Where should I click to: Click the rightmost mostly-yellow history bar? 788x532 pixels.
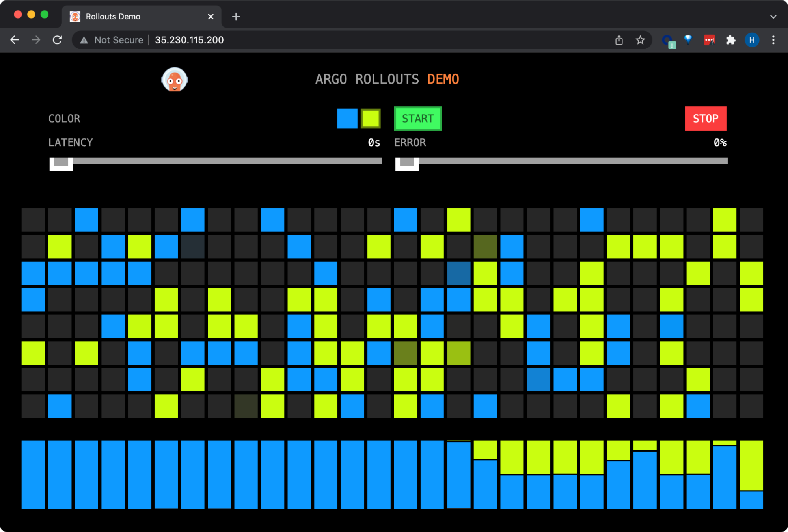click(x=751, y=474)
